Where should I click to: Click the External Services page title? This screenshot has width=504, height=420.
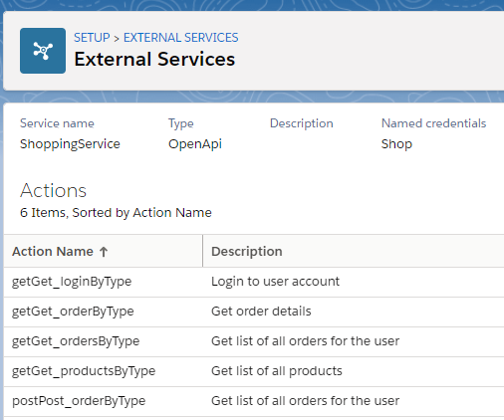[x=154, y=59]
